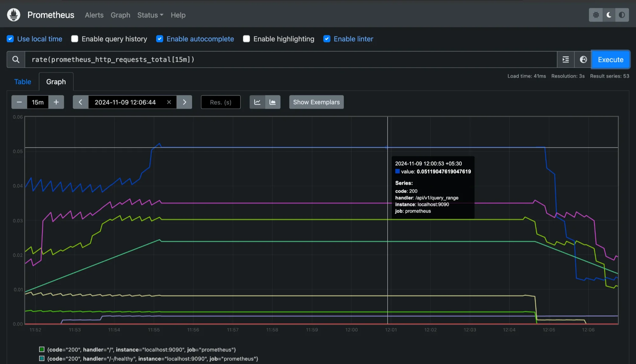Select legend series with handler="/"
Screen dimensions: 636x364
coord(142,350)
